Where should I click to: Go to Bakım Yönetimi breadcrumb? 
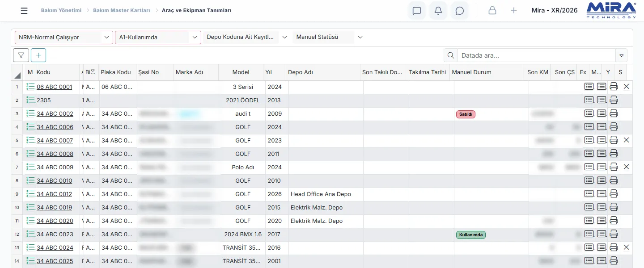pyautogui.click(x=61, y=10)
